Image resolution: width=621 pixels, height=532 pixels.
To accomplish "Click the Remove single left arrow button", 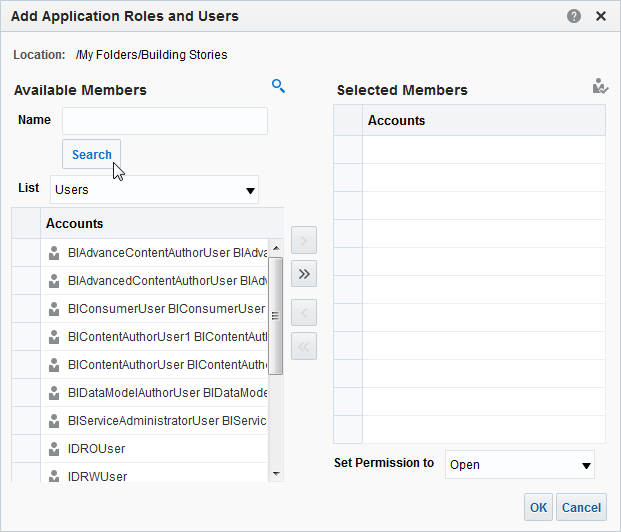I will coord(304,311).
